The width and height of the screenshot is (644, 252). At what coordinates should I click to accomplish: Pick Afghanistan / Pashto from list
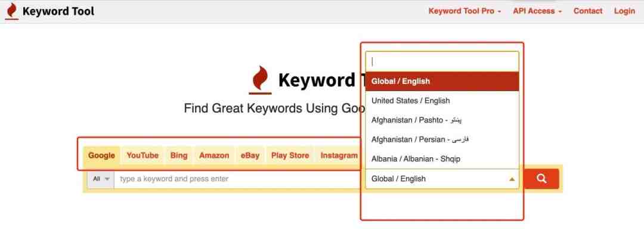point(442,120)
